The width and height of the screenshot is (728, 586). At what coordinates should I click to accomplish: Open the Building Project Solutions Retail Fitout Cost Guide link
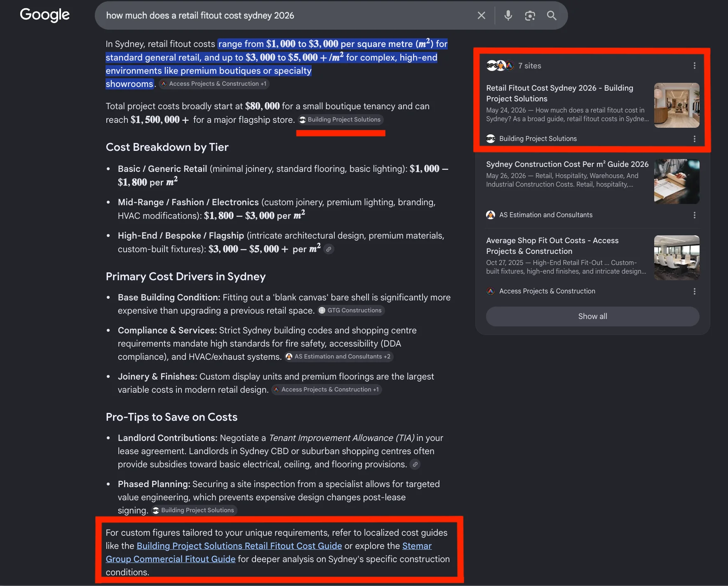(239, 546)
